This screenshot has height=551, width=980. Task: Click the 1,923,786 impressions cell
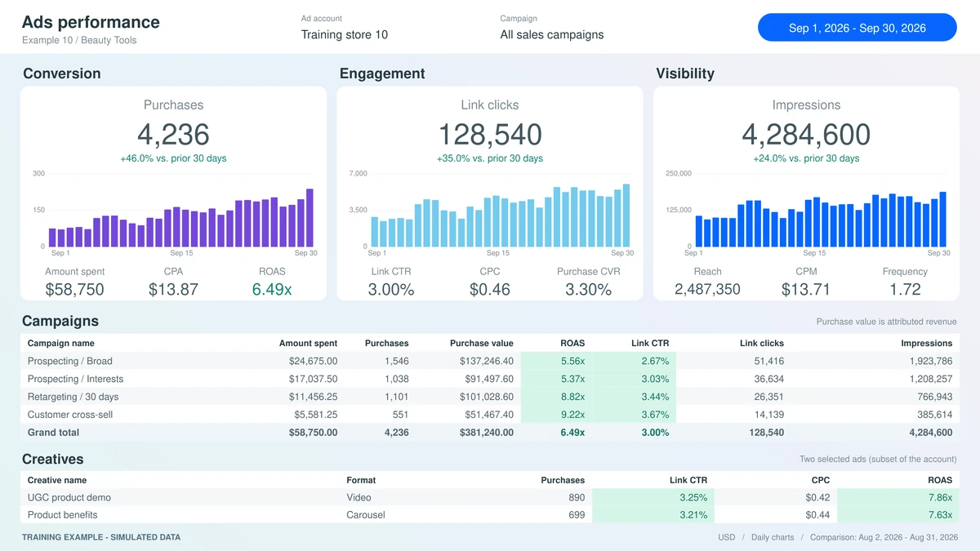click(930, 361)
